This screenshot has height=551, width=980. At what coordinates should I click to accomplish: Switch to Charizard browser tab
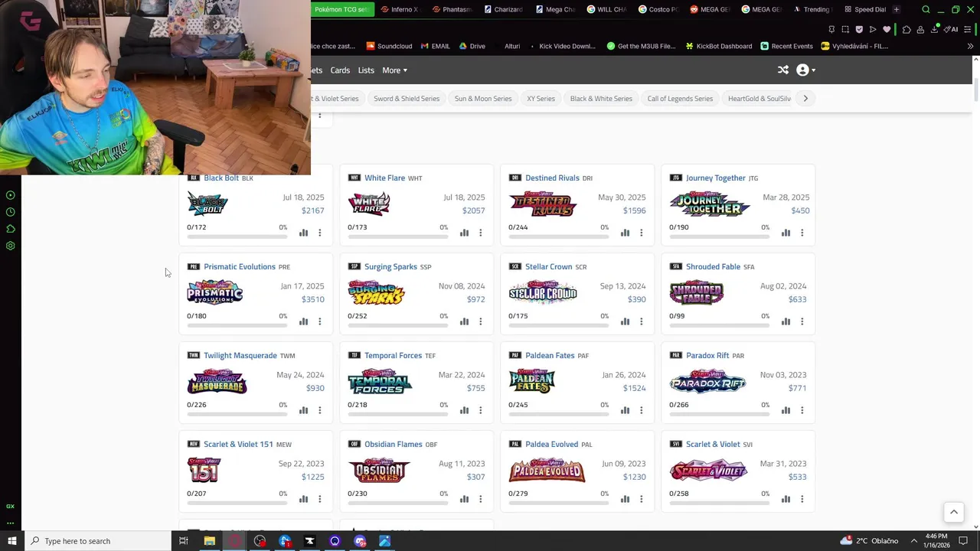pyautogui.click(x=502, y=9)
